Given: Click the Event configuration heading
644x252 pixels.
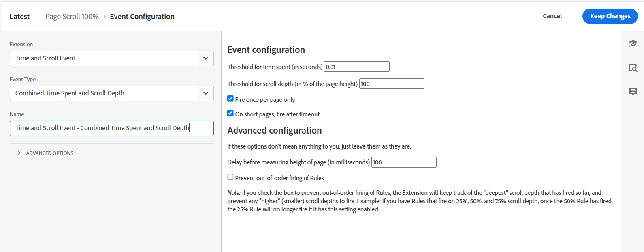Looking at the screenshot, I should pyautogui.click(x=266, y=50).
